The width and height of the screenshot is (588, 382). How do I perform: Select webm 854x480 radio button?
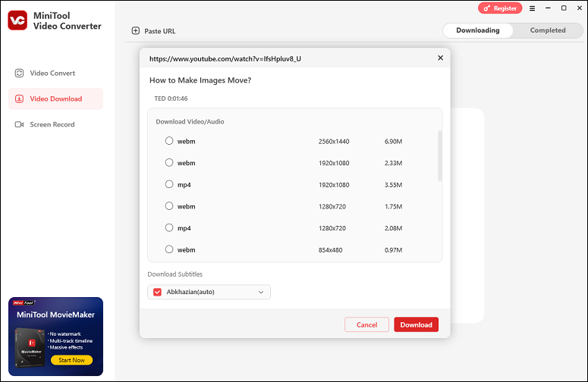pos(169,249)
